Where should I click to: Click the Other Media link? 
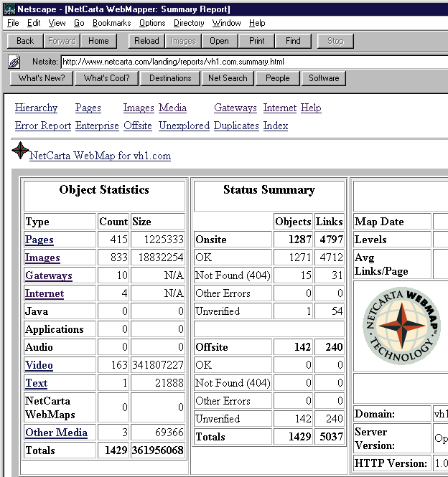[x=56, y=433]
